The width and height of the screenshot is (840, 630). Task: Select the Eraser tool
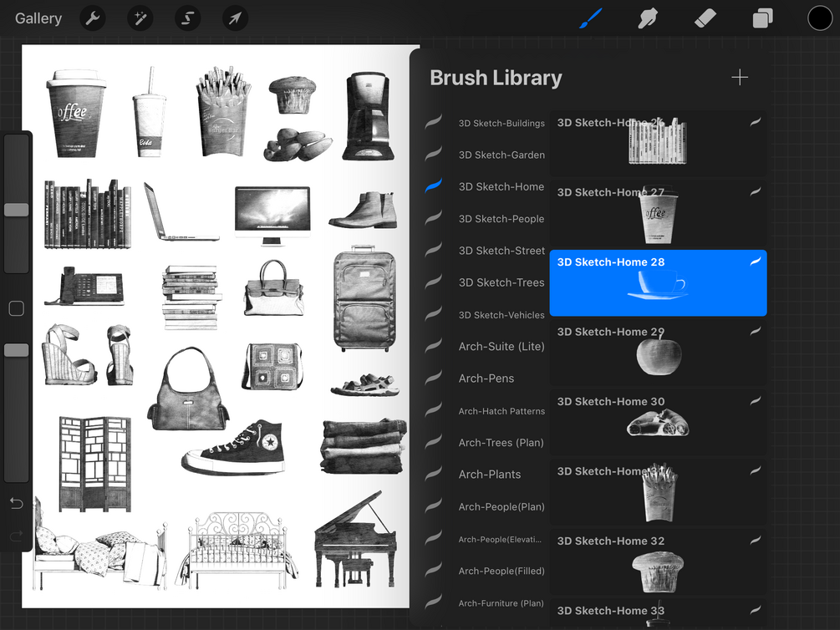705,18
